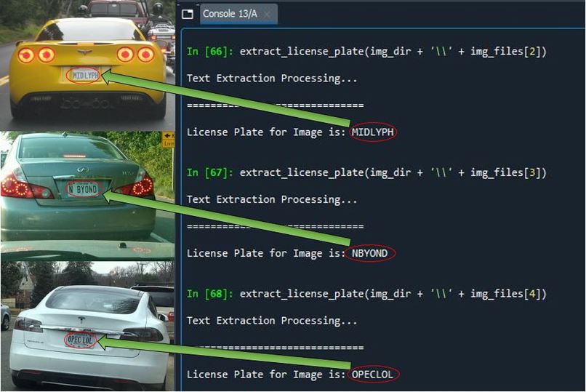Click the N BYOND plate on the green car
Screen dimensions: 586x392
tap(83, 189)
